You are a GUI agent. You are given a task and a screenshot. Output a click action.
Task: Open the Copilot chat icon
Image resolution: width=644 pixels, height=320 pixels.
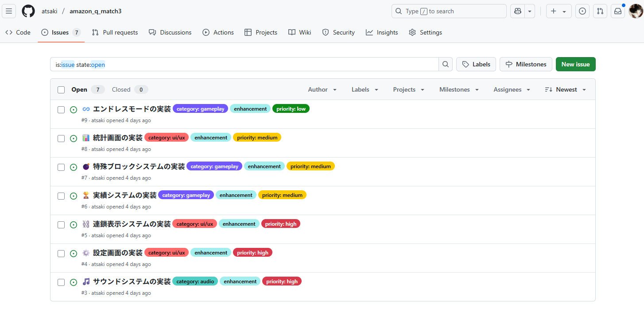click(x=517, y=11)
